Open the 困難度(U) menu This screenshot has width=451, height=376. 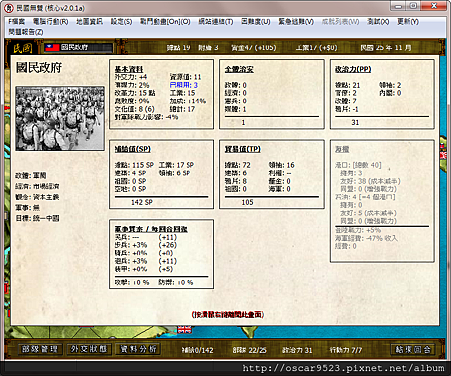256,22
